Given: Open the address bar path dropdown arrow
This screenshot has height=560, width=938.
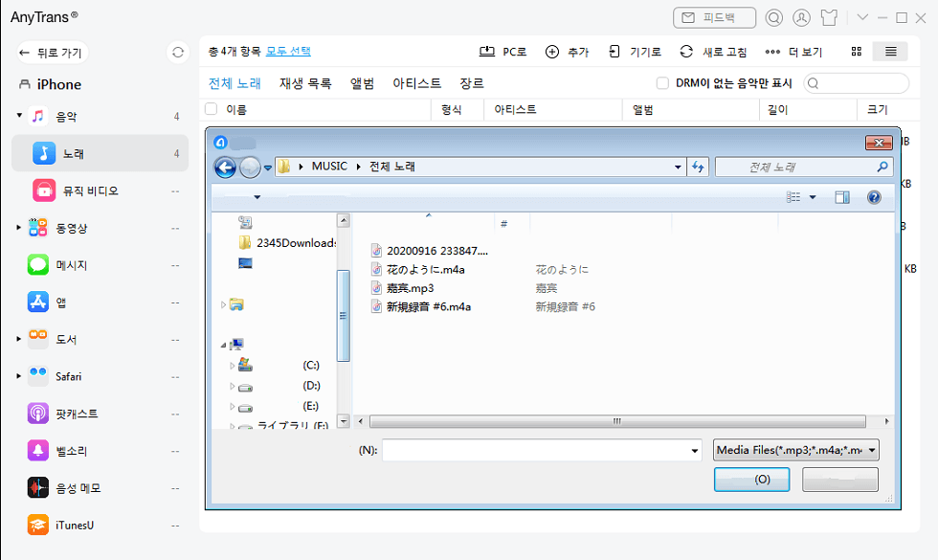Looking at the screenshot, I should [x=678, y=167].
